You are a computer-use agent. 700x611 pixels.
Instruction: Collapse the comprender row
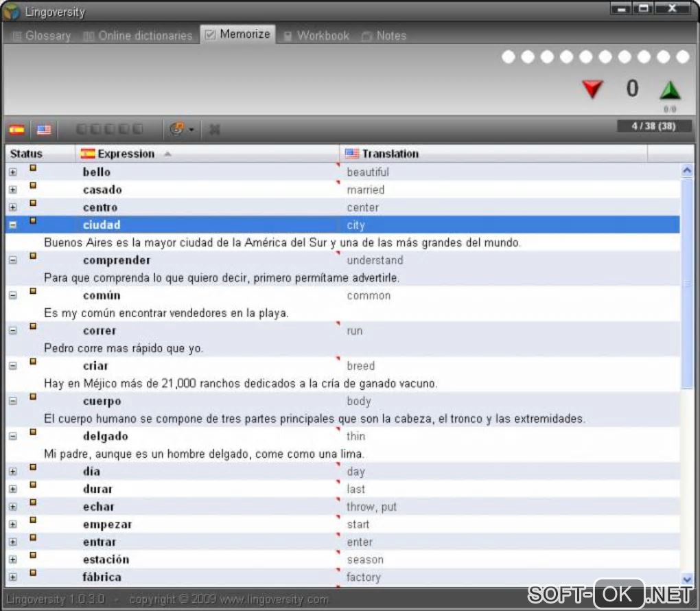tap(13, 260)
